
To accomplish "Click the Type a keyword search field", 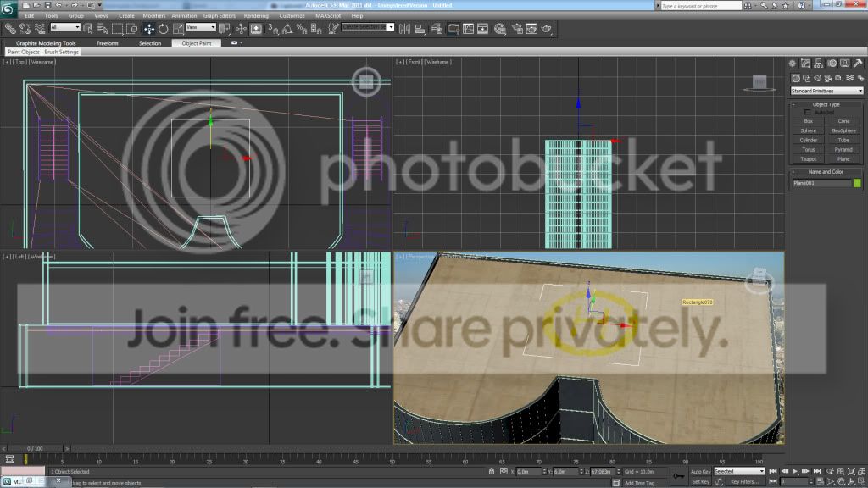I will tap(701, 6).
